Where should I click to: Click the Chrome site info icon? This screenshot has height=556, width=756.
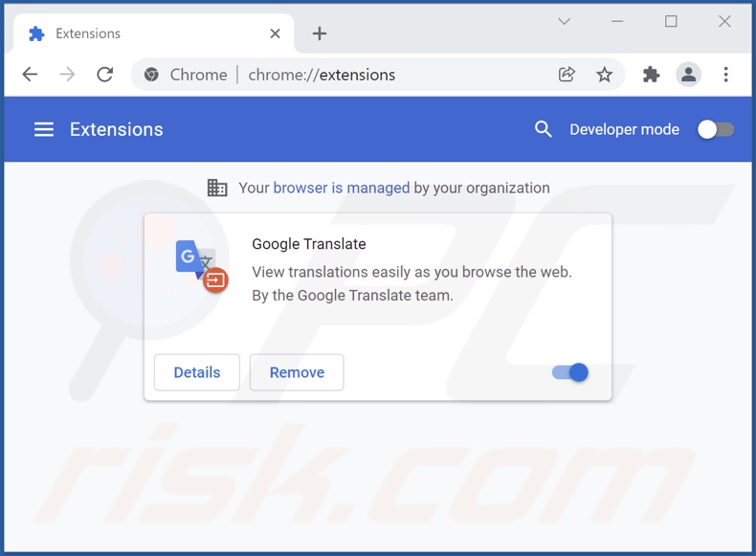151,75
